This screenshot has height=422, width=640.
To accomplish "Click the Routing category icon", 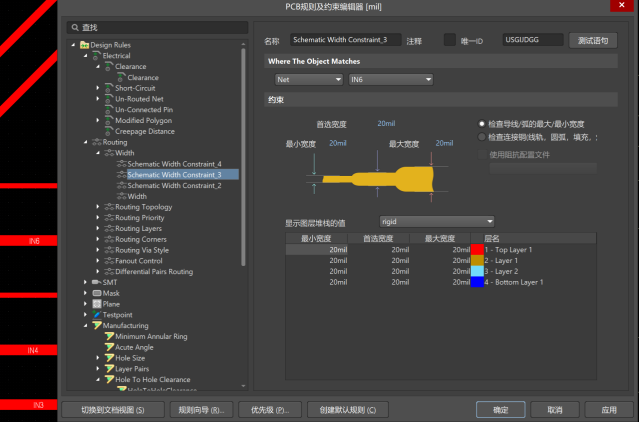I will pyautogui.click(x=96, y=142).
